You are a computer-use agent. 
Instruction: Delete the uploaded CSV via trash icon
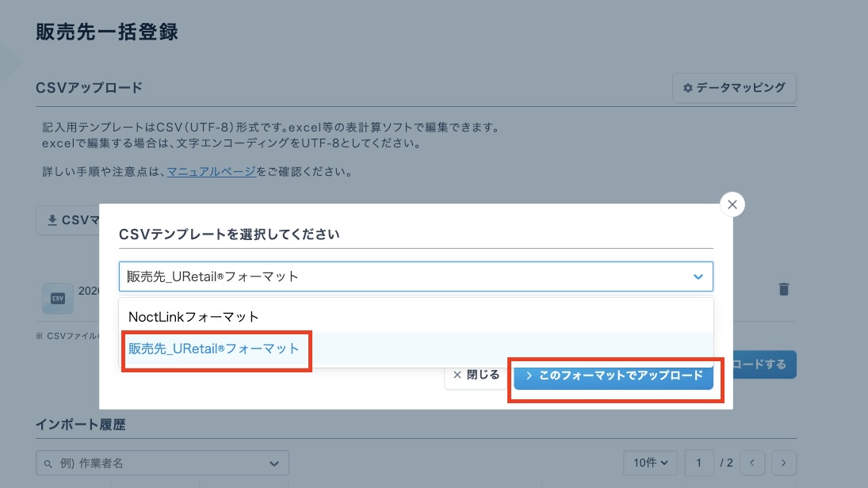pyautogui.click(x=783, y=289)
